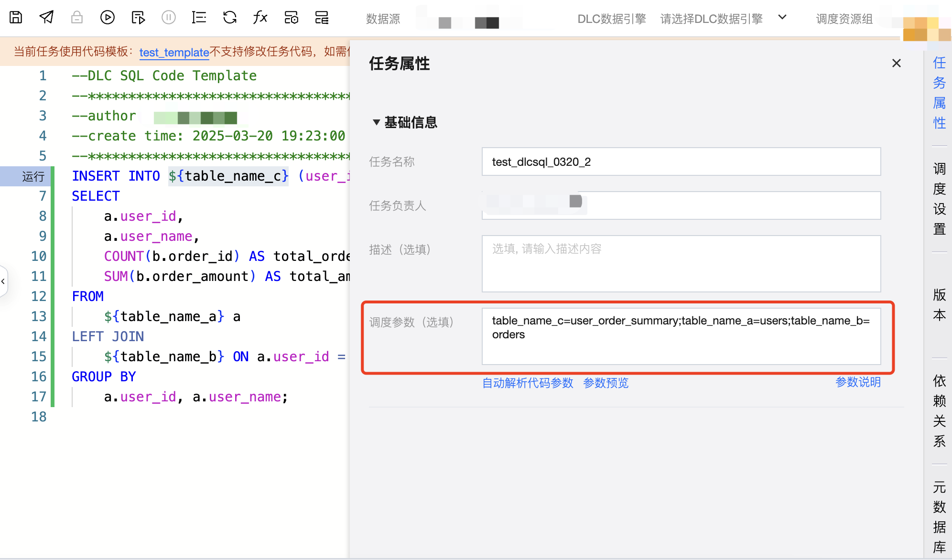Image resolution: width=952 pixels, height=560 pixels.
Task: Click the 参数预览 link
Action: point(606,383)
